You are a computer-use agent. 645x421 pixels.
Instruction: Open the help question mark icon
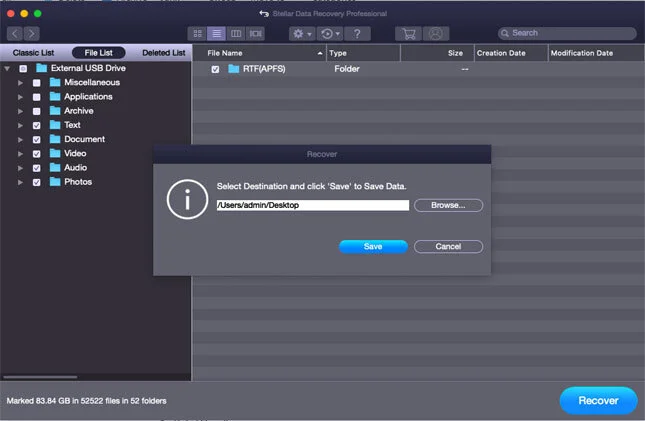[x=358, y=33]
